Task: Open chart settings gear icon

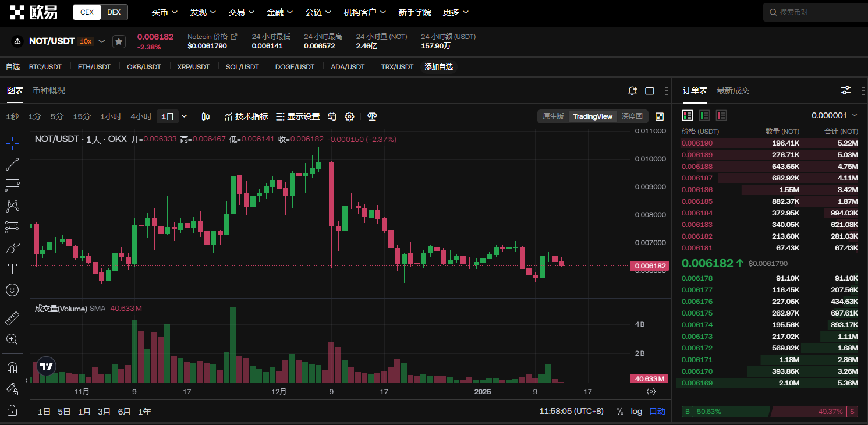Action: click(x=349, y=116)
